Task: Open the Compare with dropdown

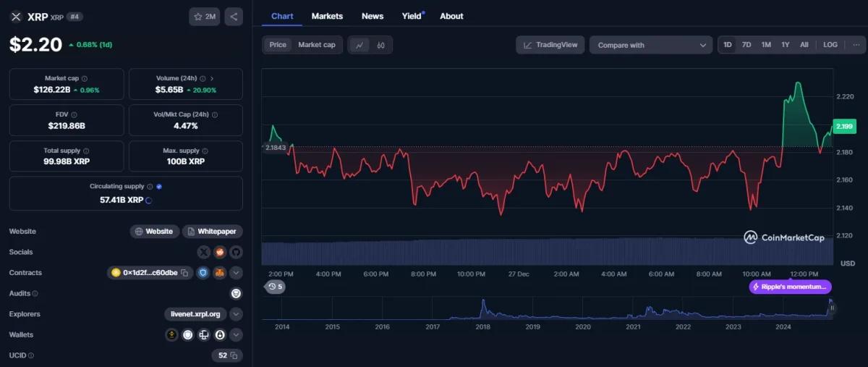Action: (651, 45)
